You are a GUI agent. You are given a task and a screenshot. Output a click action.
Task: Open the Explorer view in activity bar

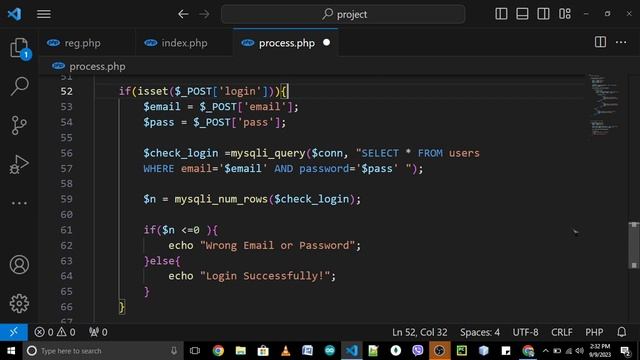point(19,48)
